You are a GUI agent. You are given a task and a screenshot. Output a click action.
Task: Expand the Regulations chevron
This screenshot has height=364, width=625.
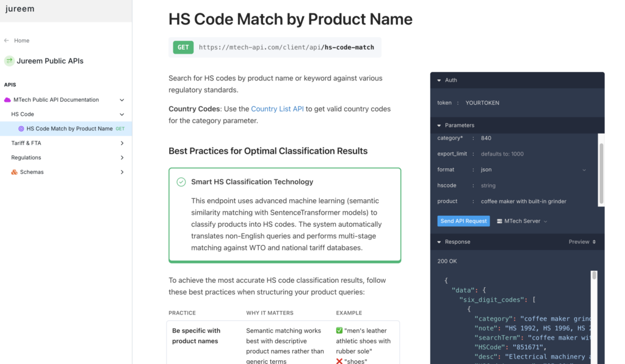click(x=122, y=158)
